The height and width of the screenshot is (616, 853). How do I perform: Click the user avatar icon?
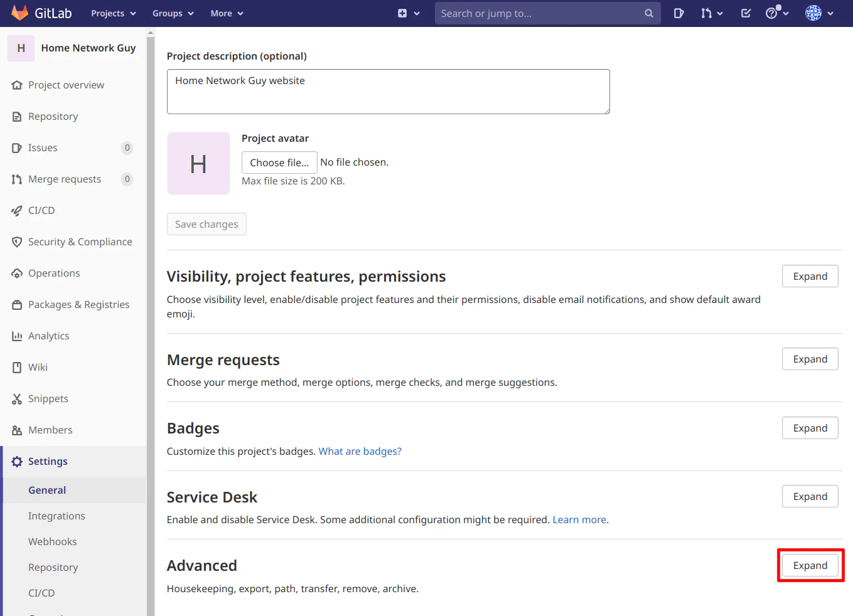click(813, 13)
